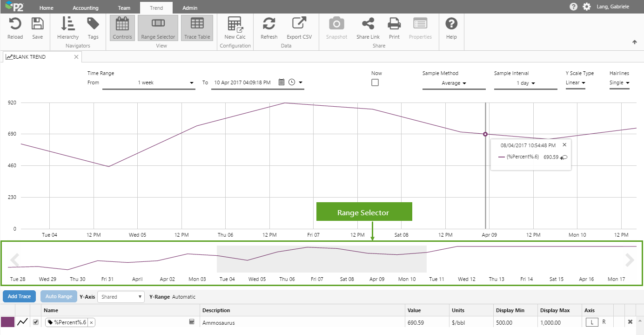644x335 pixels.
Task: Uncheck the %Percent%.6 trace visibility checkbox
Action: 36,322
